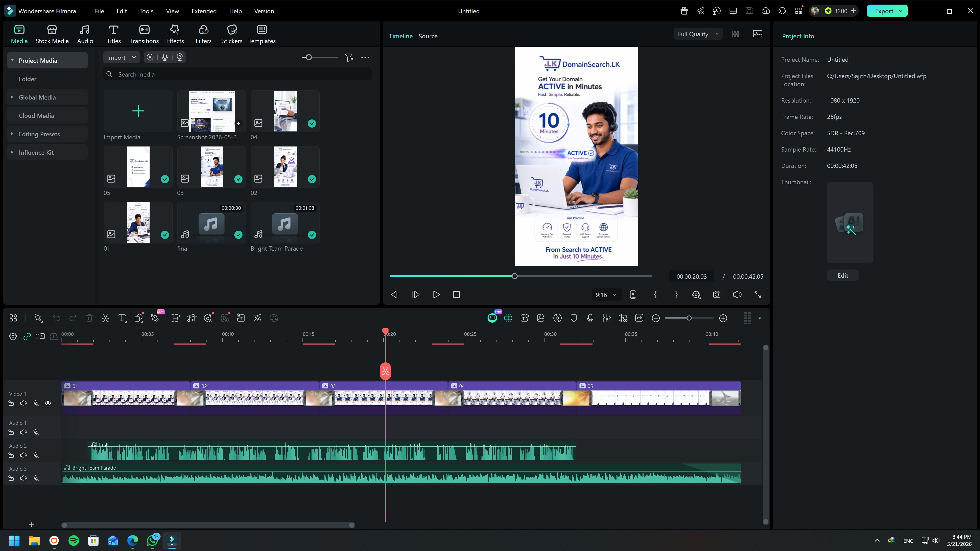Open fullscreen preview

(757, 295)
